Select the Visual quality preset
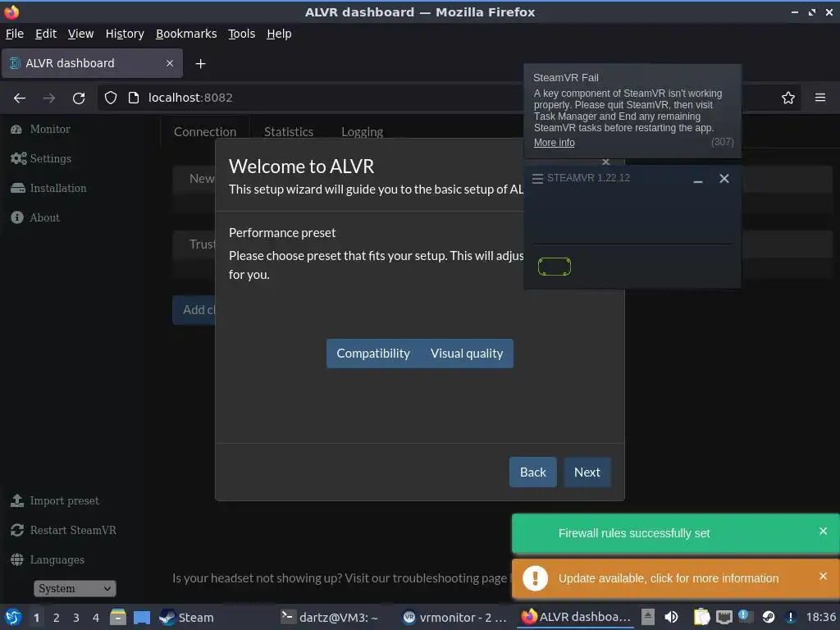Screen dimensions: 840x630 467,354
